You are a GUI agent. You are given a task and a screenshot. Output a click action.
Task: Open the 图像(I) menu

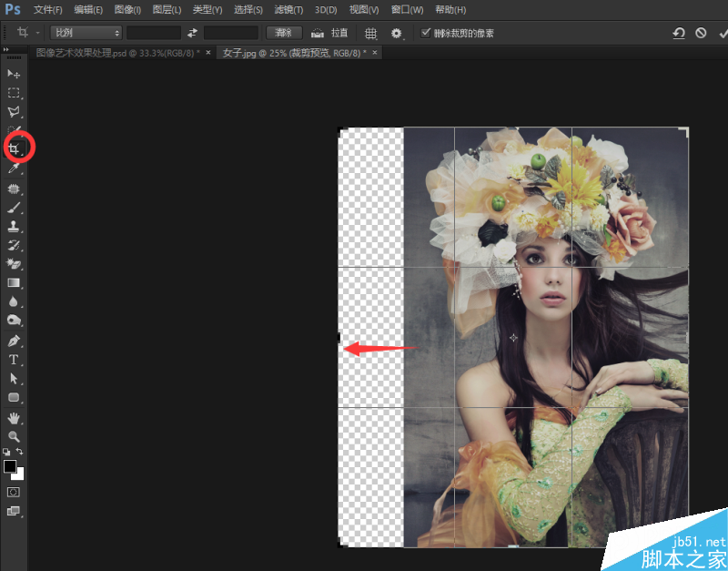click(x=127, y=10)
